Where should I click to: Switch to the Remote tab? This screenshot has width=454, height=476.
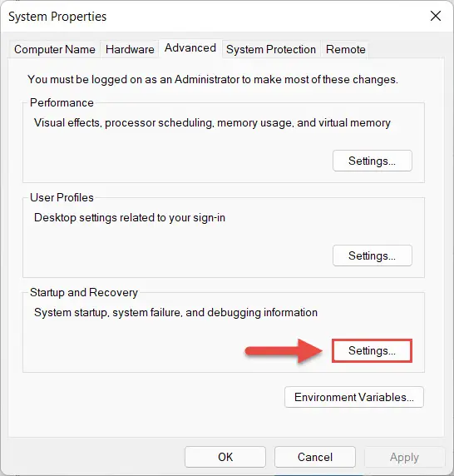[345, 49]
